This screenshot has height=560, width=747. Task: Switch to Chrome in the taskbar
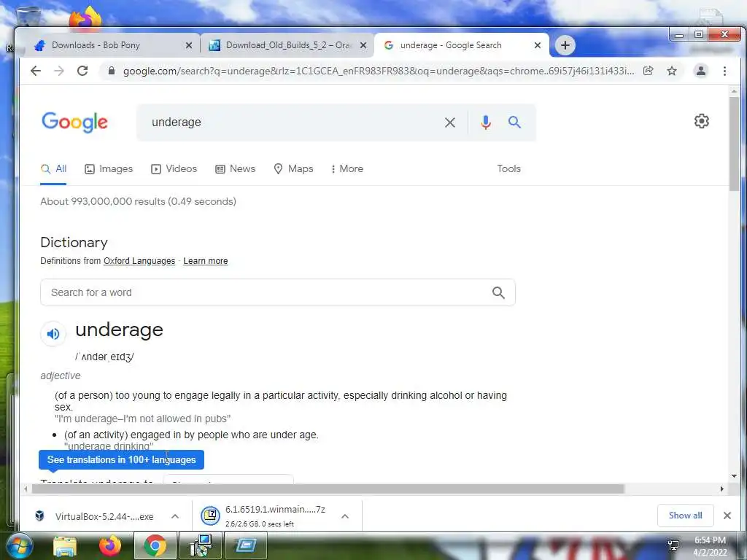pyautogui.click(x=155, y=545)
